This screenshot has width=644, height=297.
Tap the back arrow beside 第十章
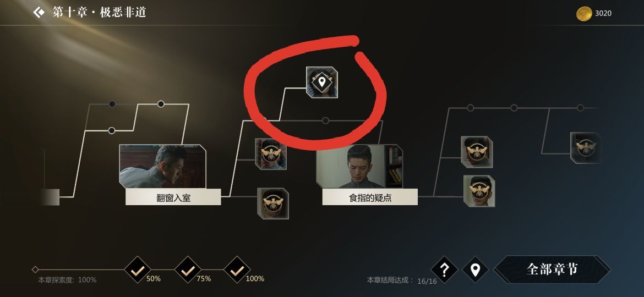click(39, 12)
